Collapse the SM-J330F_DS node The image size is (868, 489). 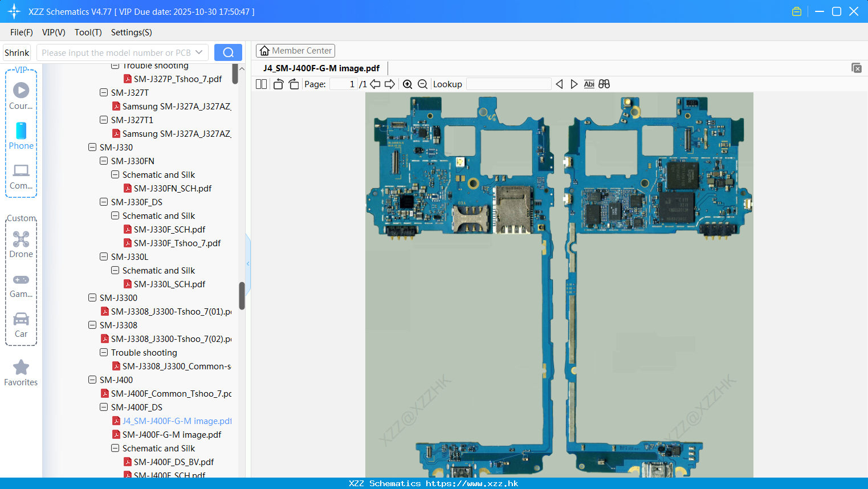[104, 202]
